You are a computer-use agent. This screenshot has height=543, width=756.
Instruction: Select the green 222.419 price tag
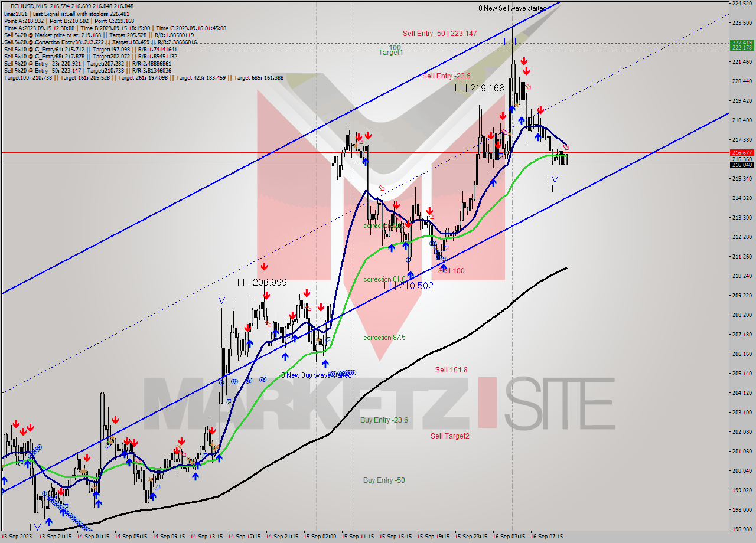[x=742, y=42]
